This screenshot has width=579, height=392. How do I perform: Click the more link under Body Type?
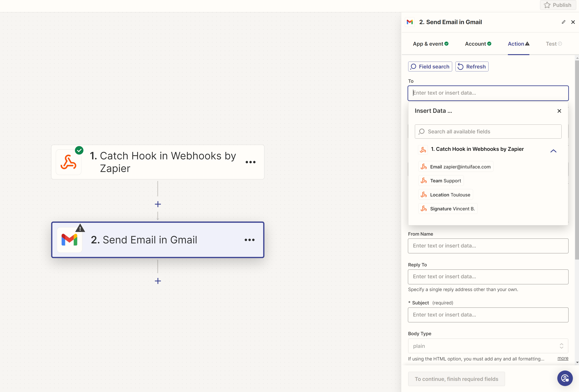(563, 358)
